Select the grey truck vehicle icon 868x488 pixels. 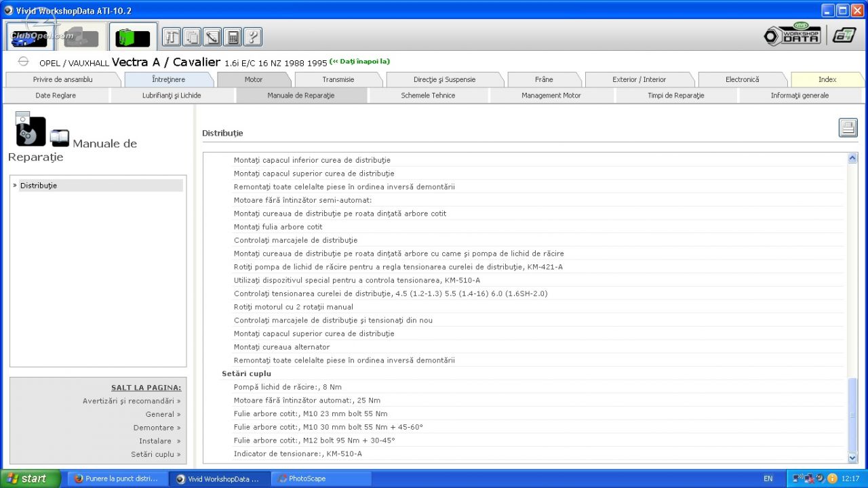81,37
